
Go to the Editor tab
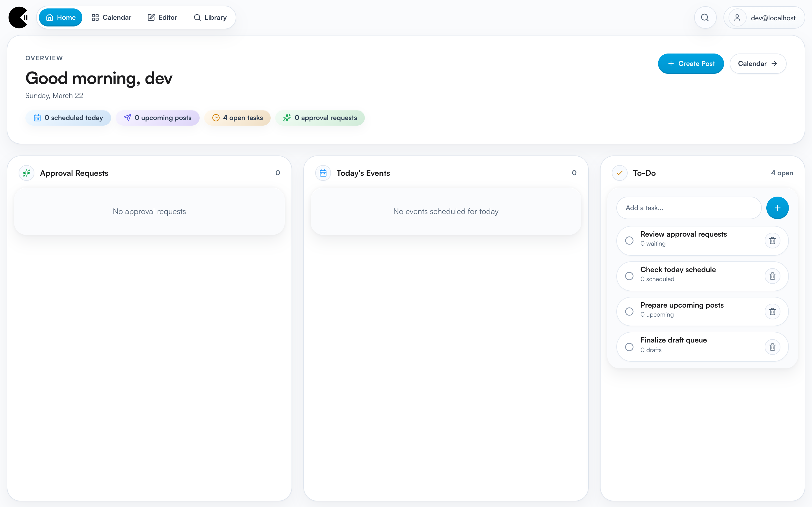pos(162,17)
